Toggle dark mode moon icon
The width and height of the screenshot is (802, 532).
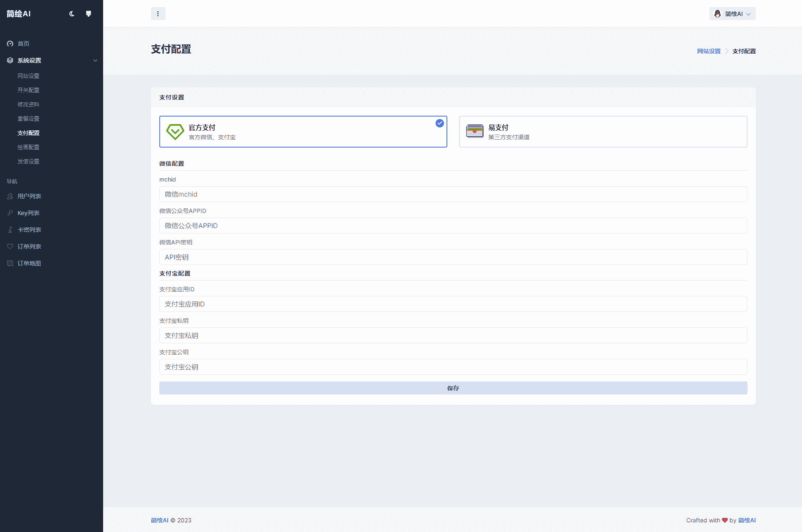coord(72,14)
